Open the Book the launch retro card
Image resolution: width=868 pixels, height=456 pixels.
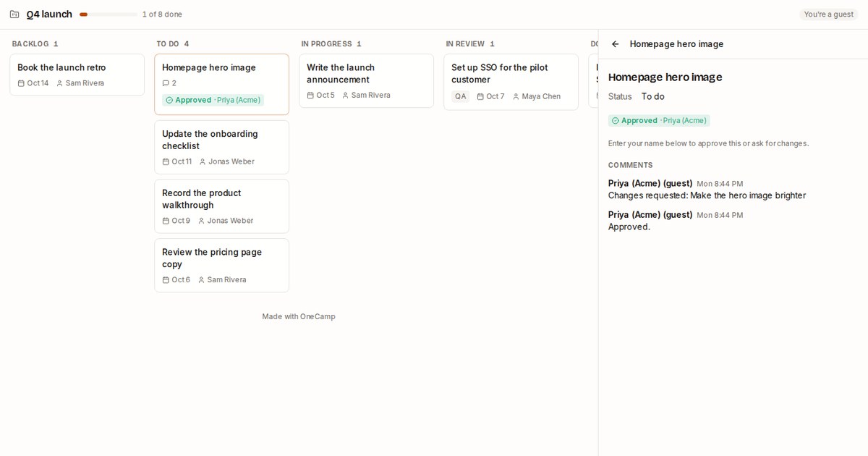[x=77, y=75]
